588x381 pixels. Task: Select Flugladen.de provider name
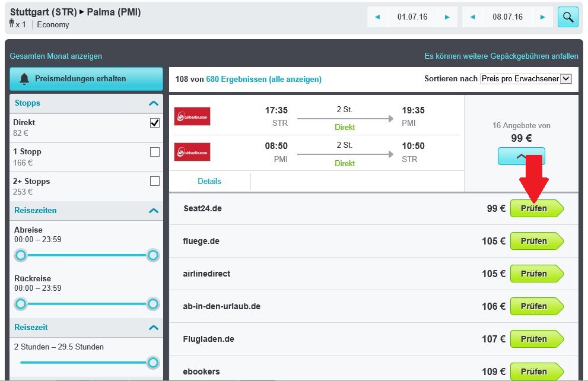coord(208,339)
